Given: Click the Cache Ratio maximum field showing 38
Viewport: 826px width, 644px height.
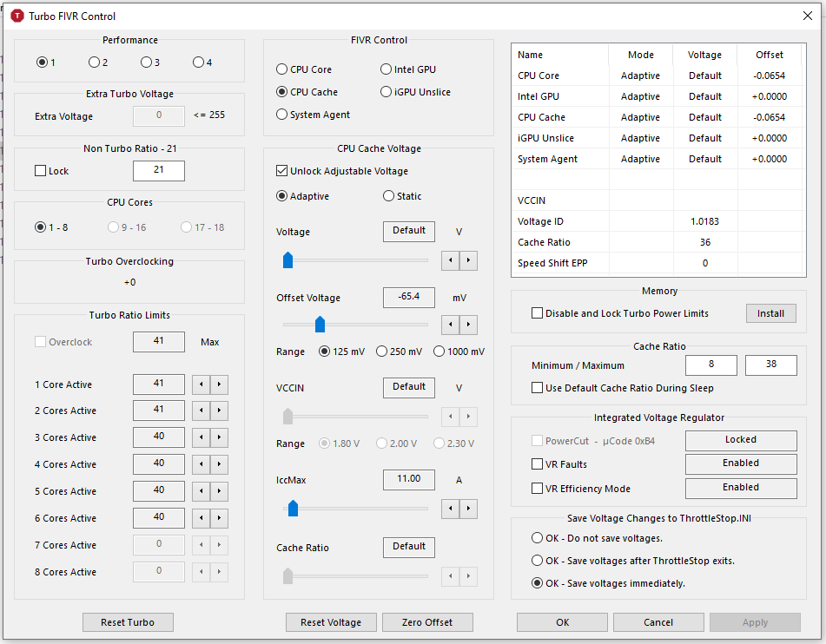Looking at the screenshot, I should coord(770,365).
